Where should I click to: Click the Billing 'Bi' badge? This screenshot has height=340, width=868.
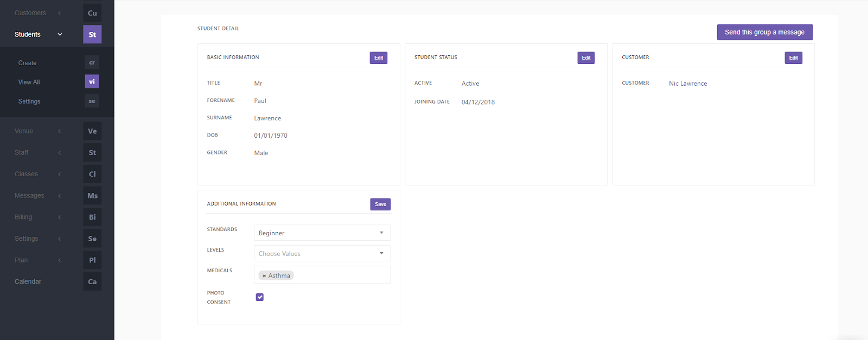pos(92,217)
